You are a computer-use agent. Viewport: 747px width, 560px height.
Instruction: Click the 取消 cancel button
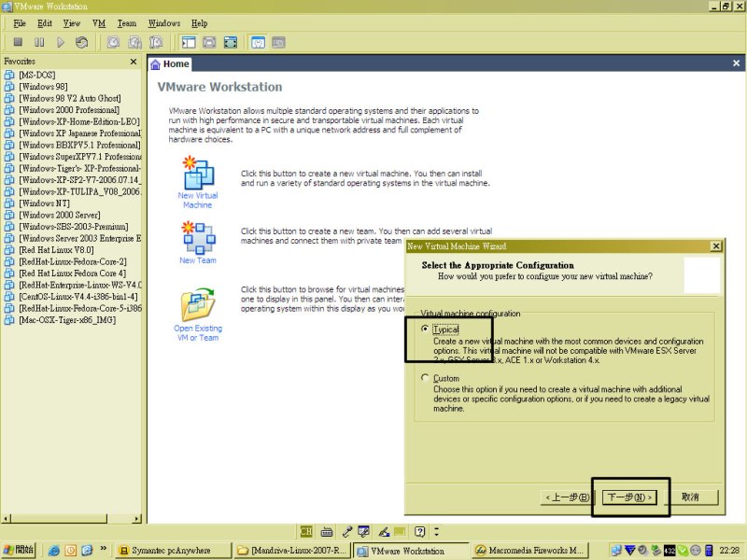(x=690, y=497)
